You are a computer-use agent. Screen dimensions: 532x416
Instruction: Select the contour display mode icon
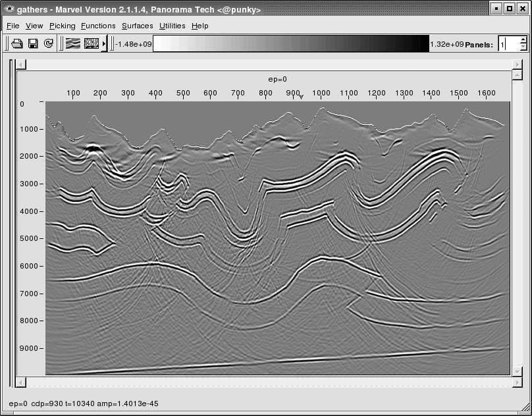point(92,43)
